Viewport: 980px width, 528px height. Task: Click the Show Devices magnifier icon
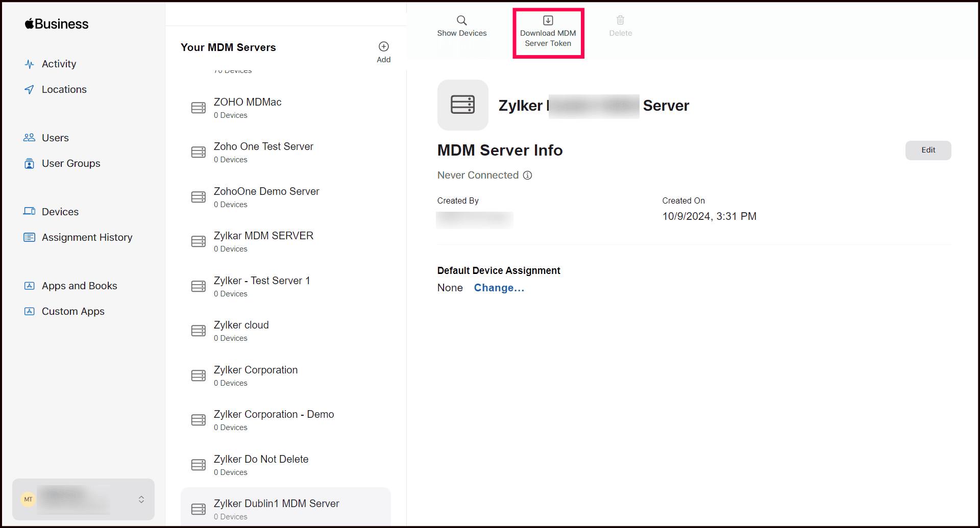point(461,20)
